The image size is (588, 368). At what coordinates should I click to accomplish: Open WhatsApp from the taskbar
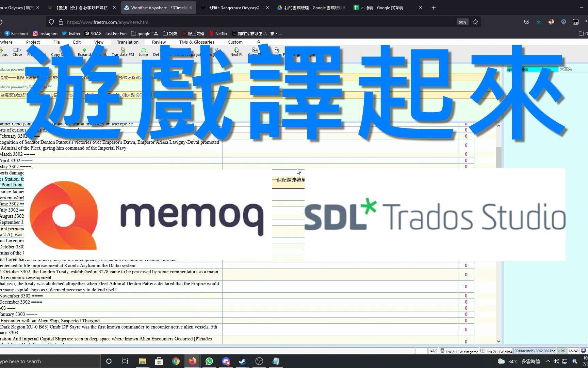(x=209, y=361)
